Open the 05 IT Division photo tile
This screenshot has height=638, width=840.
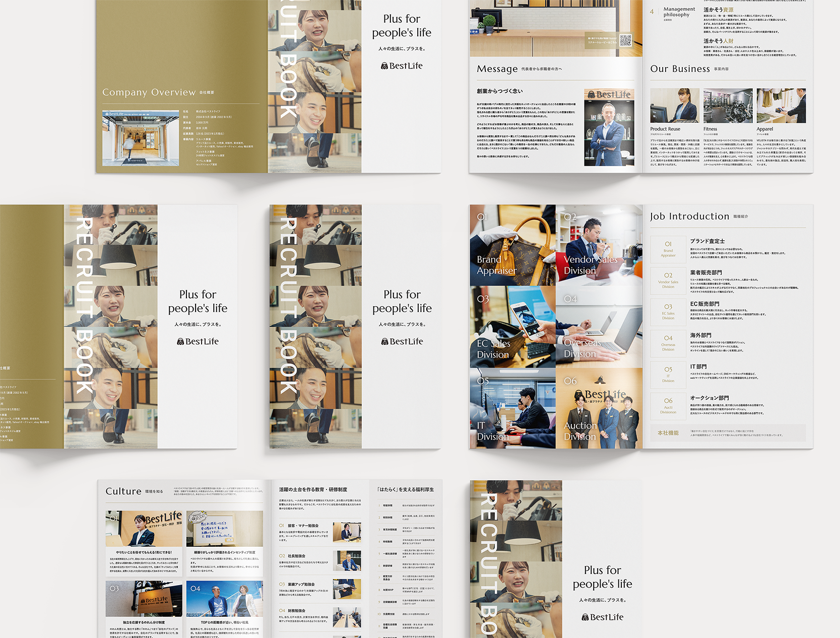(512, 408)
